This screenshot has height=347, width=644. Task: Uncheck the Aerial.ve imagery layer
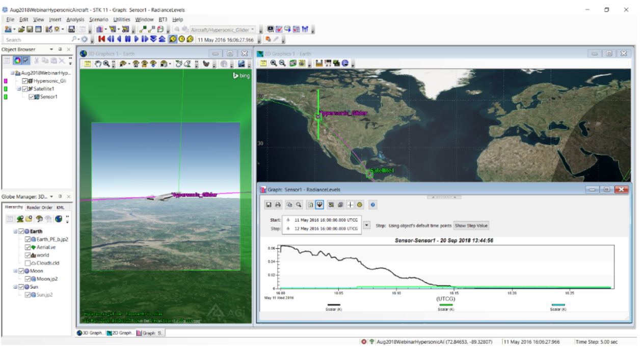[x=28, y=247]
